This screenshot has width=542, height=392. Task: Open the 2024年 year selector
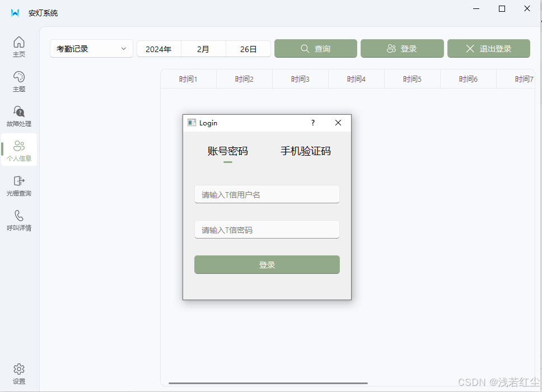158,49
